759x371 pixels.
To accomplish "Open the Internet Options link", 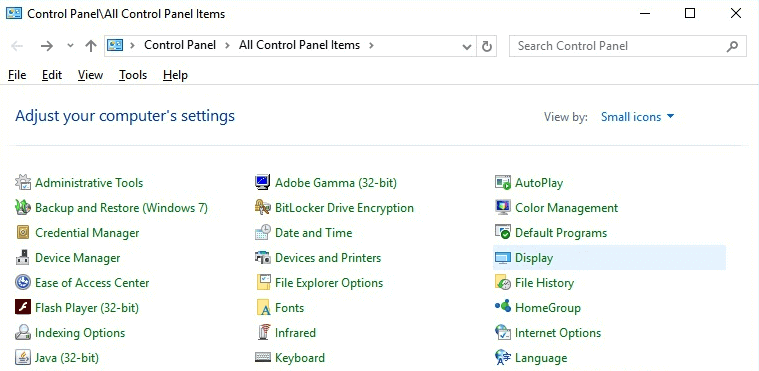I will [558, 333].
